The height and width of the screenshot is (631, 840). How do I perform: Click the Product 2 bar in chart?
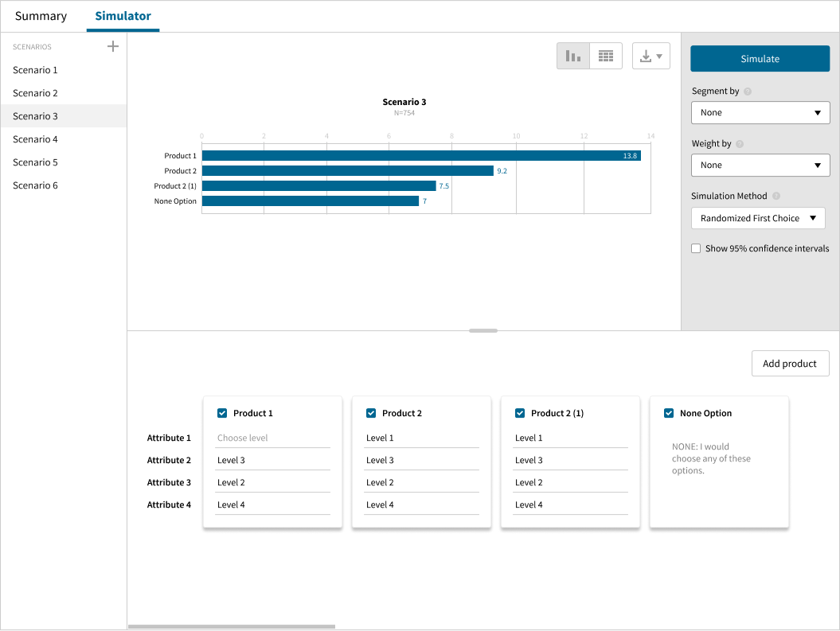[348, 171]
